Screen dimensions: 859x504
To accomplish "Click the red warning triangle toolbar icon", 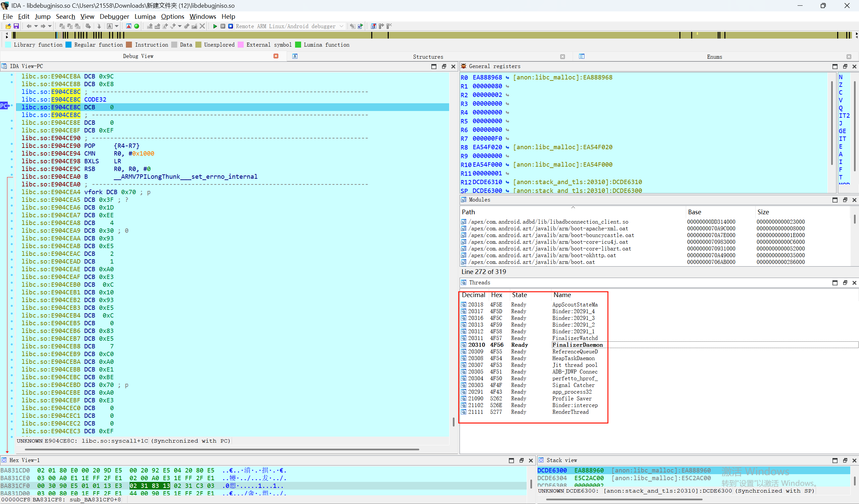I will pos(129,26).
